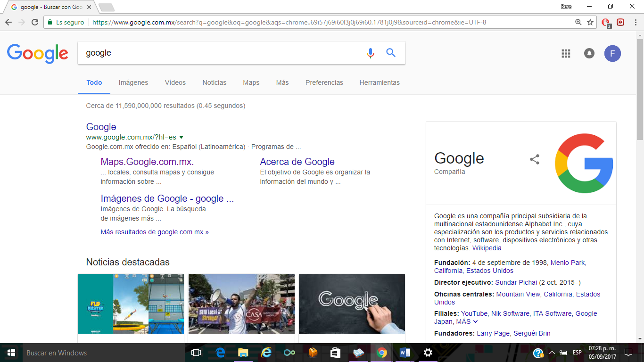This screenshot has width=644, height=362.
Task: Open the Google chalkboard news thumbnail
Action: tap(352, 304)
